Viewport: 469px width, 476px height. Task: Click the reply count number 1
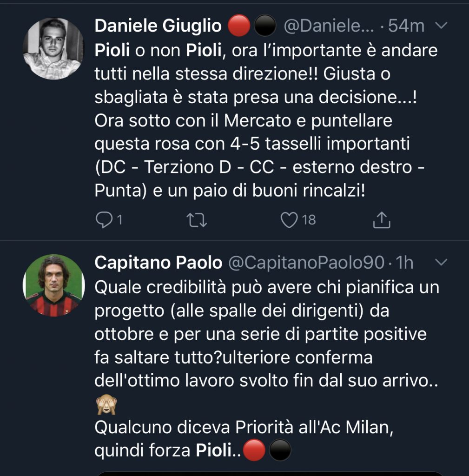click(119, 220)
